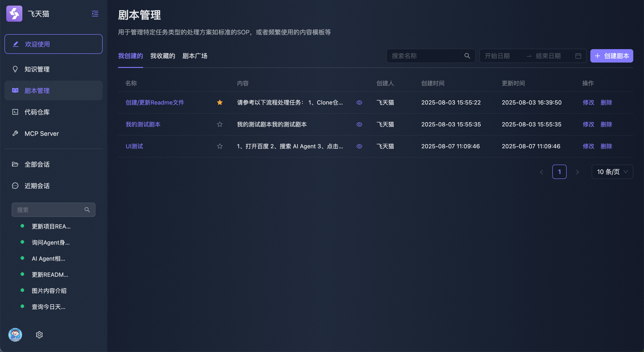Favorite 我的测试剧本 with the star toggle
Image resolution: width=644 pixels, height=352 pixels.
[x=220, y=124]
